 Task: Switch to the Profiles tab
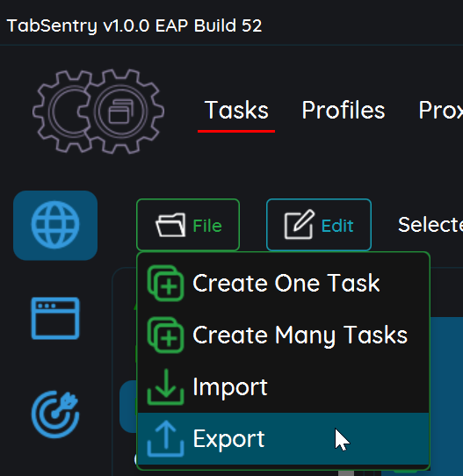point(344,110)
